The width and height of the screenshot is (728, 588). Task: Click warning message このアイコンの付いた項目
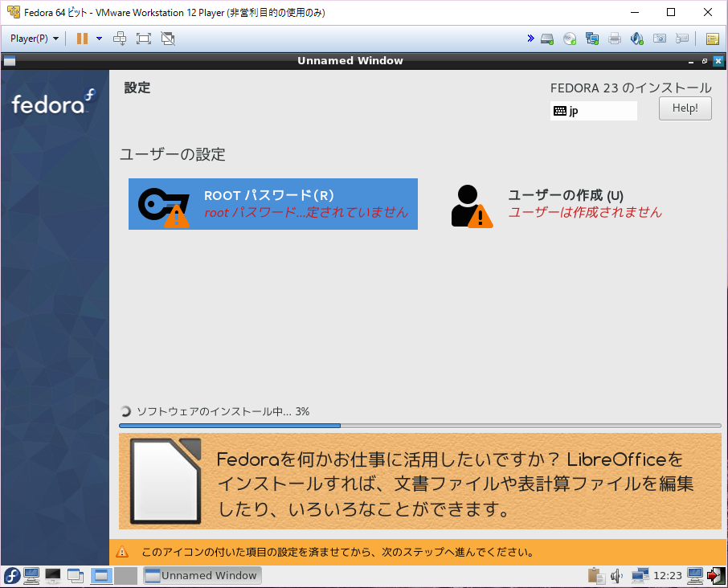click(338, 552)
